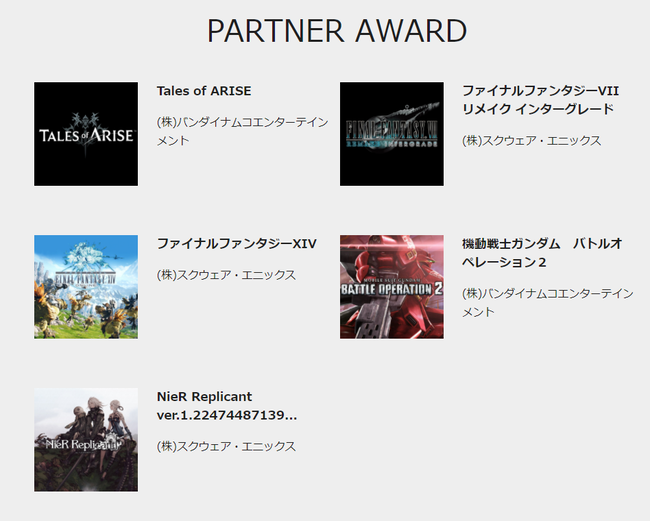Image resolution: width=650 pixels, height=521 pixels.
Task: Select the NieR Replicant cover thumbnail
Action: pyautogui.click(x=86, y=440)
